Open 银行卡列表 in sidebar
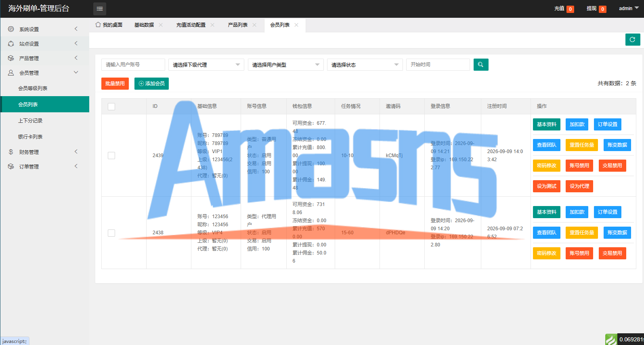Screen dimensions: 644x345 pyautogui.click(x=45, y=137)
